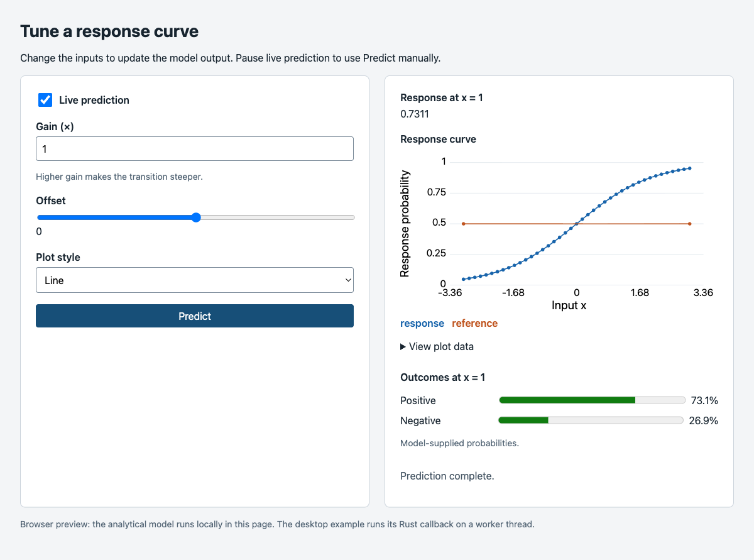754x560 pixels.
Task: Click the 0.75 y-axis tick label
Action: 436,192
